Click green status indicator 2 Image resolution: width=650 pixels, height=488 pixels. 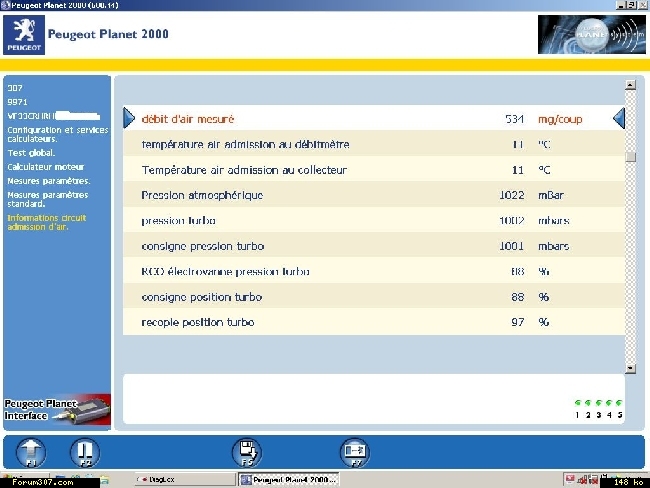588,403
